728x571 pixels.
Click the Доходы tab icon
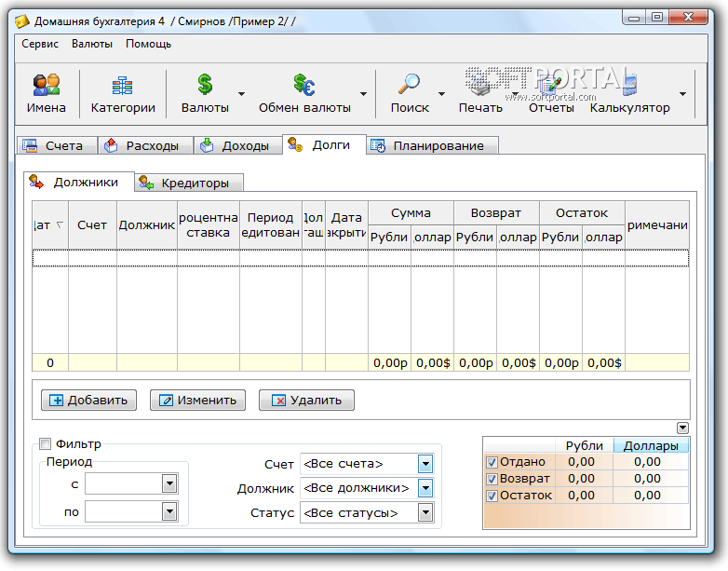(207, 145)
